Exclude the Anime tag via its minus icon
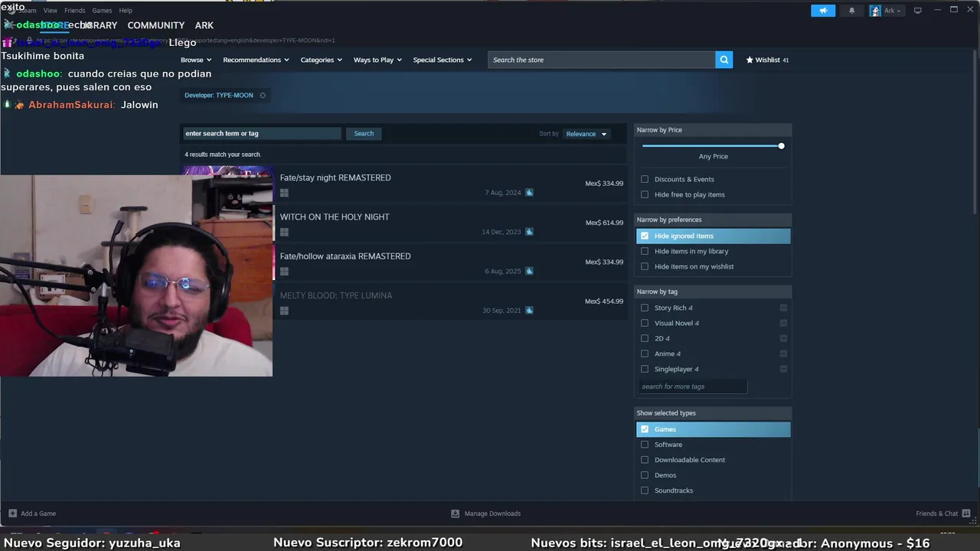This screenshot has width=980, height=551. tap(783, 354)
